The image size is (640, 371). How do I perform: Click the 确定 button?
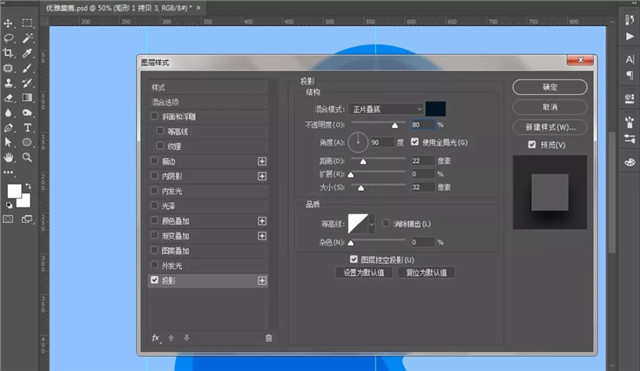click(x=550, y=87)
